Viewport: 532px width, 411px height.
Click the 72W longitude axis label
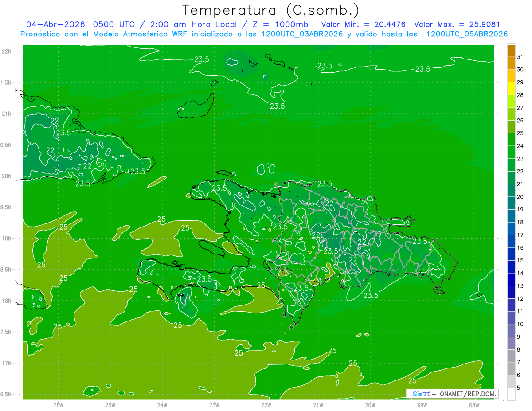click(x=266, y=405)
